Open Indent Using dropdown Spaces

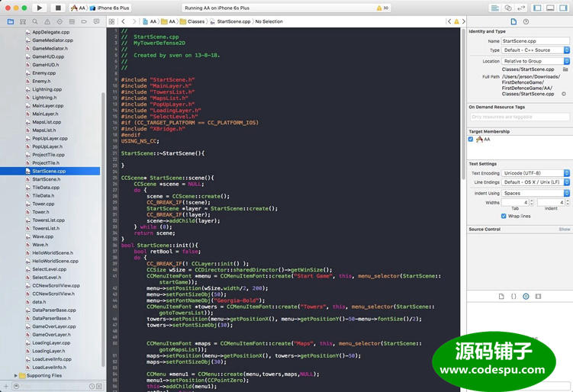point(536,193)
